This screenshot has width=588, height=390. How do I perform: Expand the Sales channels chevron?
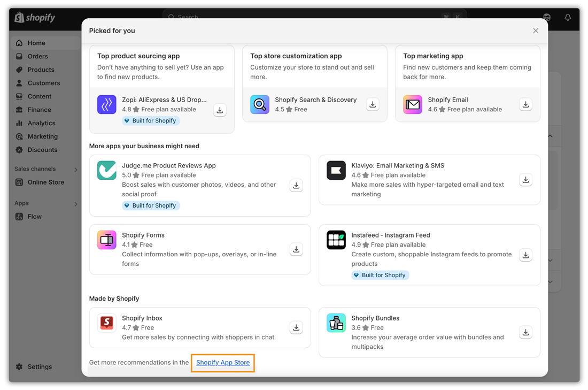click(76, 170)
